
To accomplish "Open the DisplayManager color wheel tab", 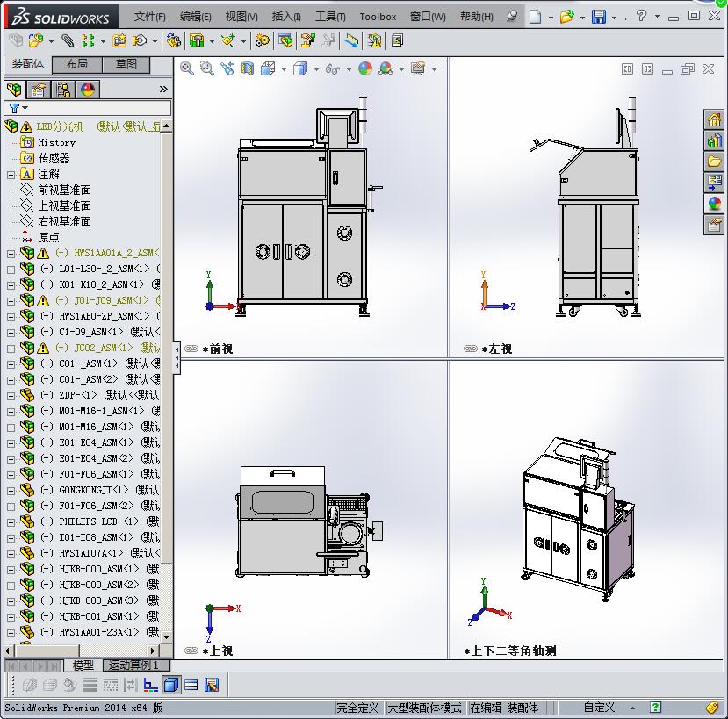I will [x=87, y=90].
